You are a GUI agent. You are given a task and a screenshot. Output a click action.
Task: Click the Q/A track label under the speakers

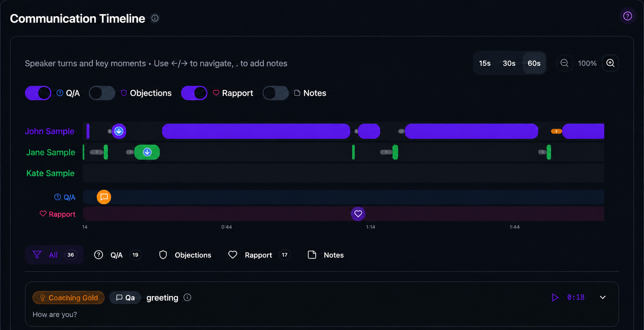[x=65, y=197]
